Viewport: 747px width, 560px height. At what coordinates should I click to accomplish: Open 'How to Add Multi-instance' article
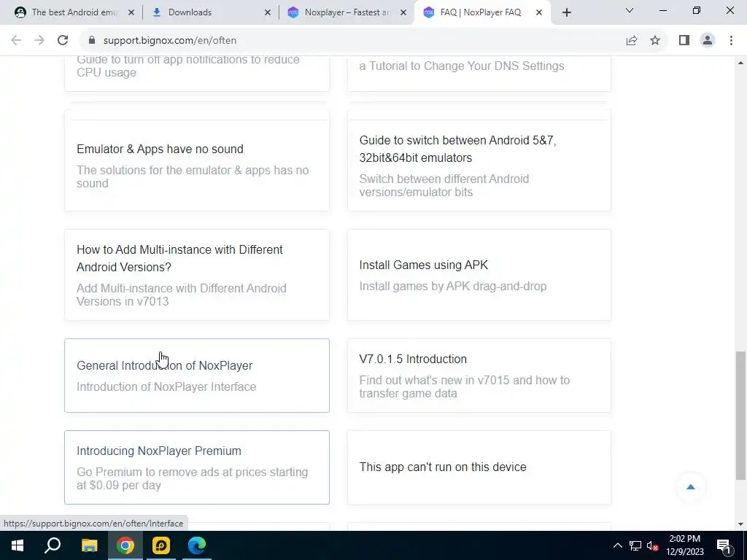[x=197, y=275]
